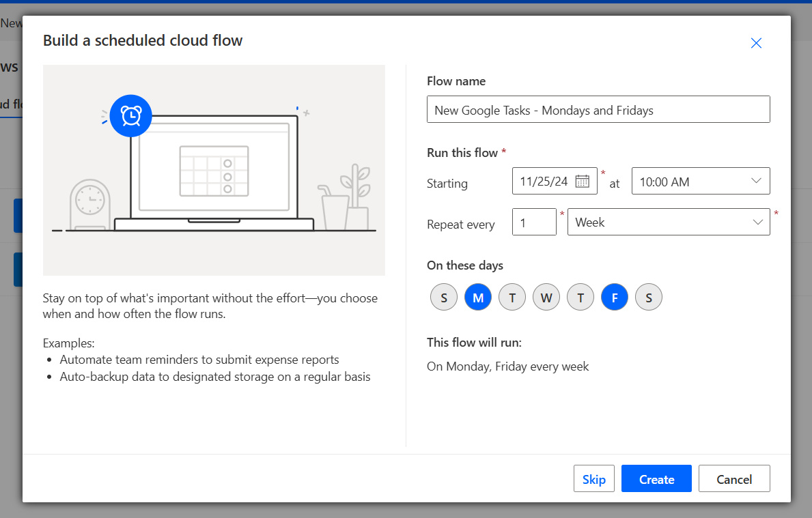Open the calendar date picker icon
Image resolution: width=812 pixels, height=518 pixels.
click(582, 181)
